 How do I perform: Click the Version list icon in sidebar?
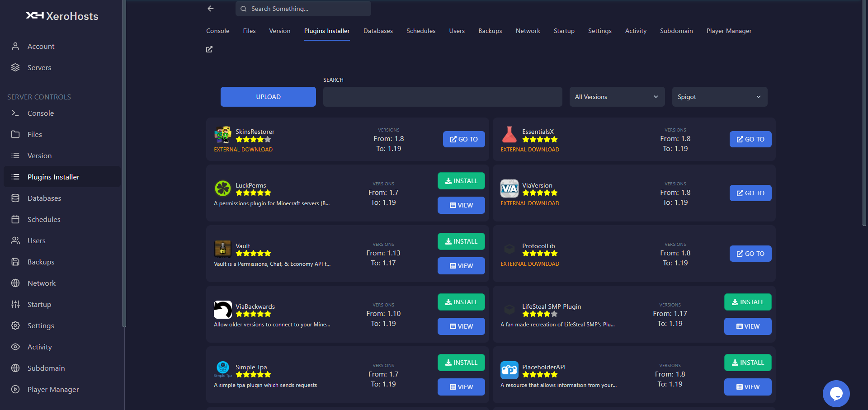(x=15, y=156)
